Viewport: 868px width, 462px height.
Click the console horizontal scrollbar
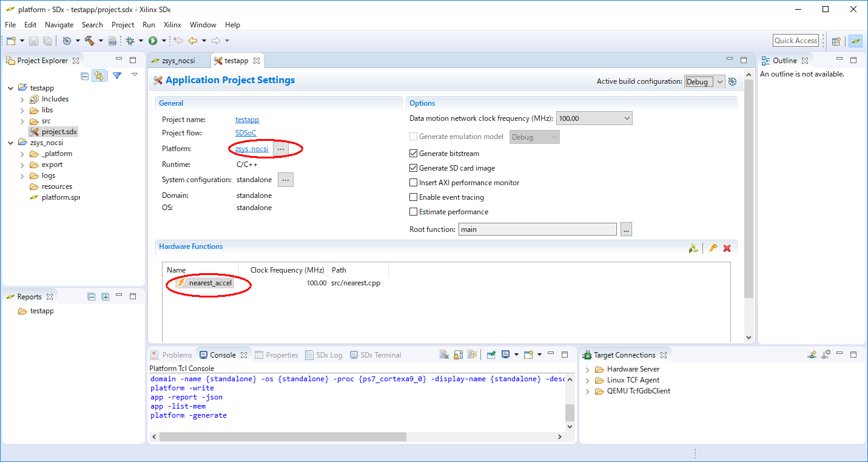[283, 437]
